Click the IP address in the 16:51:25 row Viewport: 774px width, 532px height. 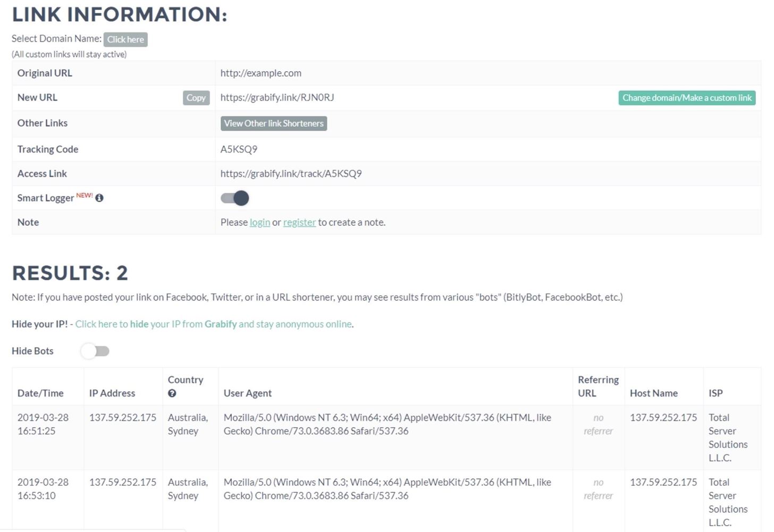pyautogui.click(x=123, y=418)
